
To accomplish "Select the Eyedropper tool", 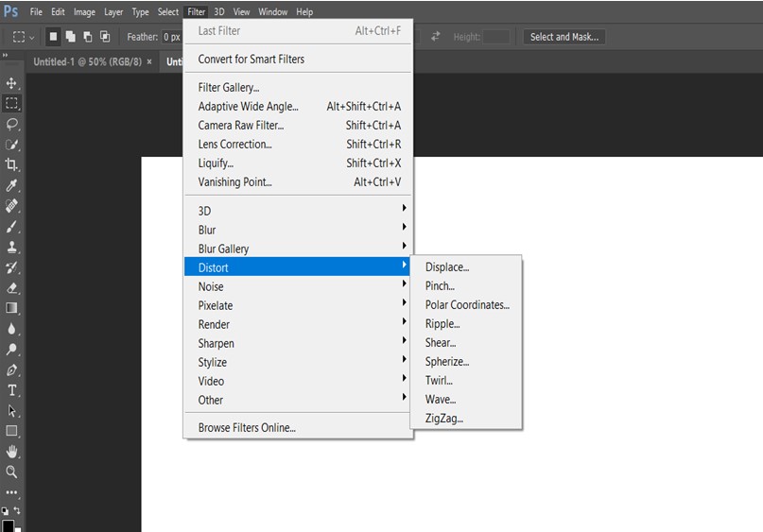I will click(11, 185).
